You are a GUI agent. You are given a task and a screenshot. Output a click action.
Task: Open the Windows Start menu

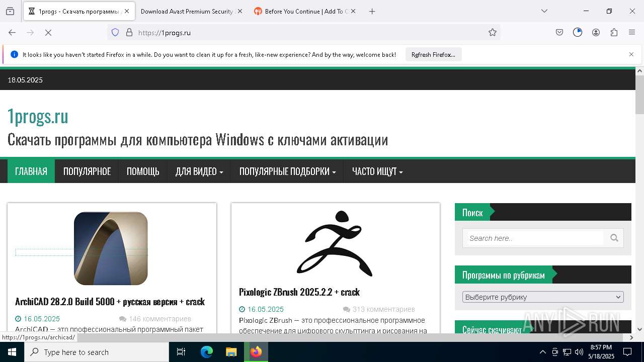coord(12,352)
